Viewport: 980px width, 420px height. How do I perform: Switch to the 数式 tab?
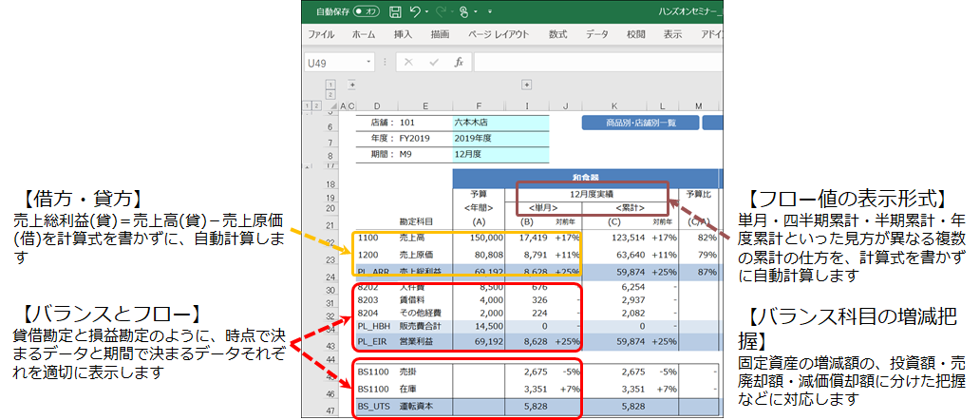click(x=558, y=34)
